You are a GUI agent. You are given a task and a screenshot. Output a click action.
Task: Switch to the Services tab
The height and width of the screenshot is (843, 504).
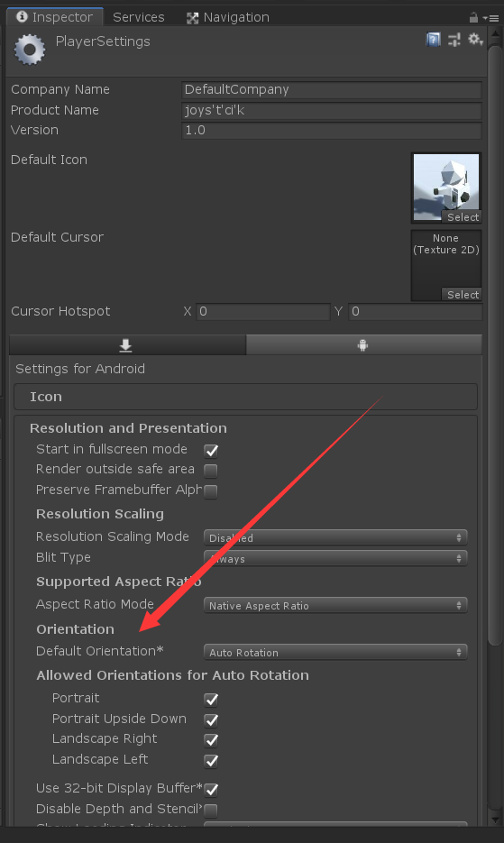138,17
